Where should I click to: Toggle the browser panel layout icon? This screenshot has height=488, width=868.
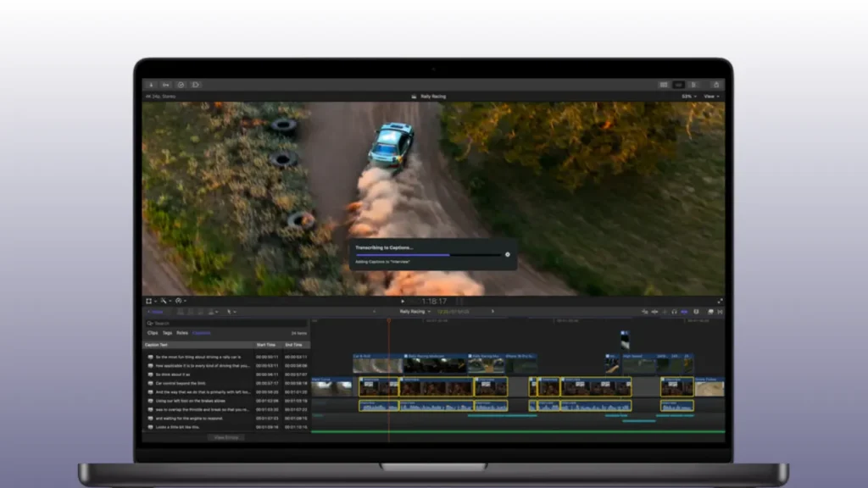664,85
